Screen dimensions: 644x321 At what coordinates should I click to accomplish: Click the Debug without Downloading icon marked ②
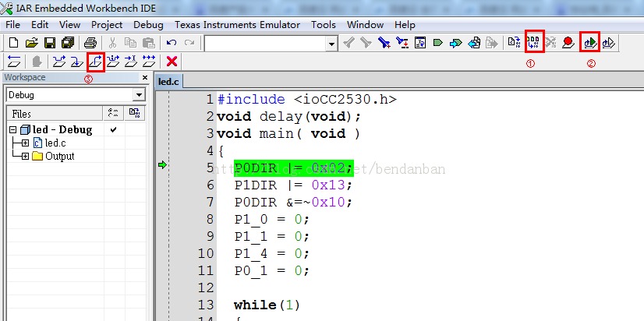point(590,43)
